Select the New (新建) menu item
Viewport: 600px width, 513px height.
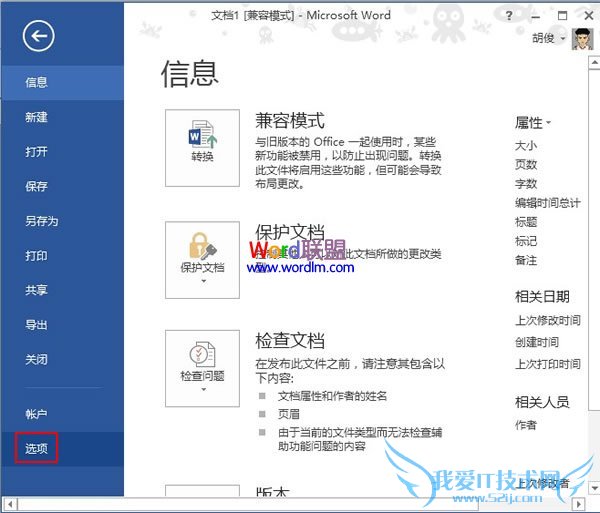pos(62,117)
